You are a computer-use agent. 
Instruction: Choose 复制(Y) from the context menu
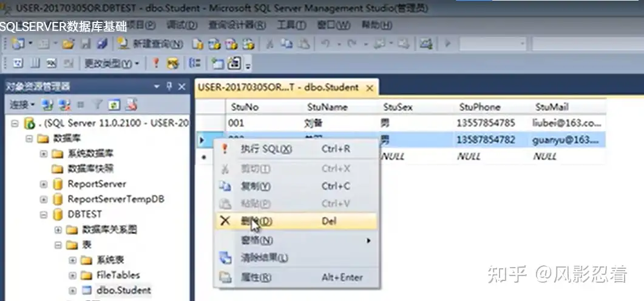pos(297,186)
